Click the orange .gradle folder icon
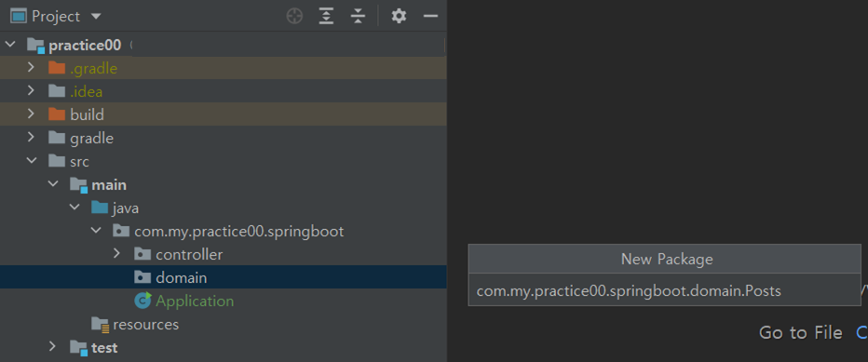Screen dimensions: 868x362 [x=57, y=68]
